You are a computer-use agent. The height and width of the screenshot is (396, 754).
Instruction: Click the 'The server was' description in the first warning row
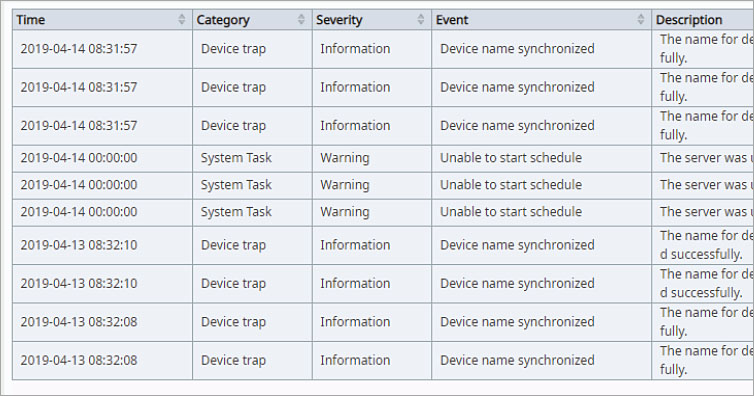pyautogui.click(x=704, y=158)
